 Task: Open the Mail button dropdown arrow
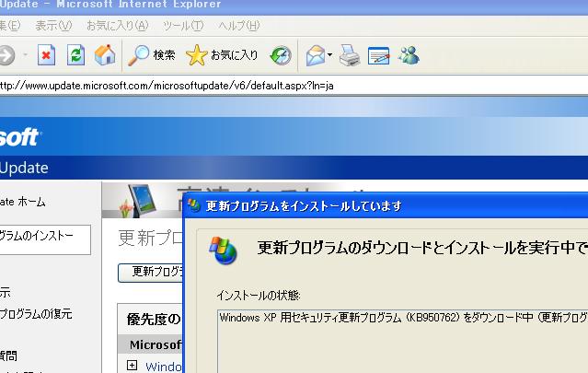click(x=329, y=54)
